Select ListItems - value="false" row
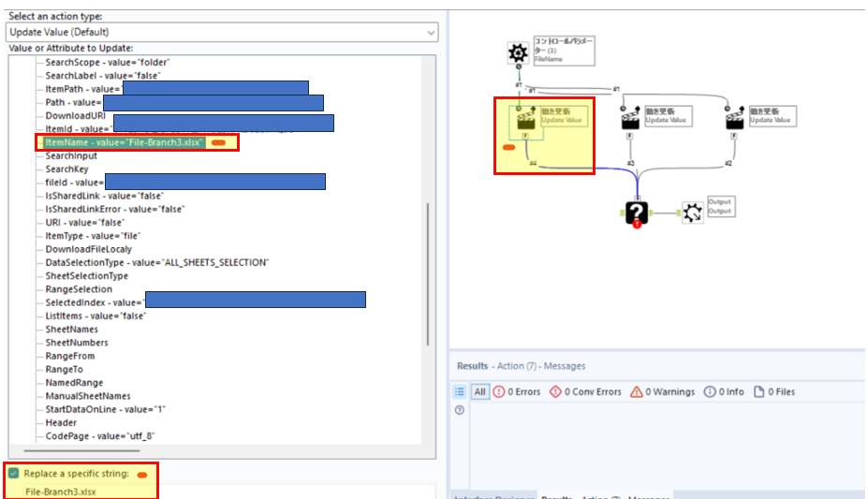The height and width of the screenshot is (499, 868). tap(96, 316)
